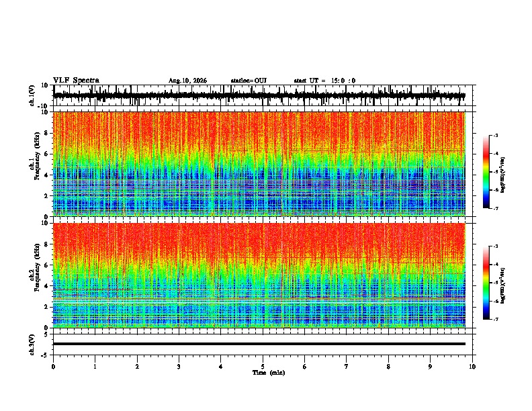Click the black ch.3(V) signal line
The height and width of the screenshot is (411, 532).
pyautogui.click(x=259, y=344)
